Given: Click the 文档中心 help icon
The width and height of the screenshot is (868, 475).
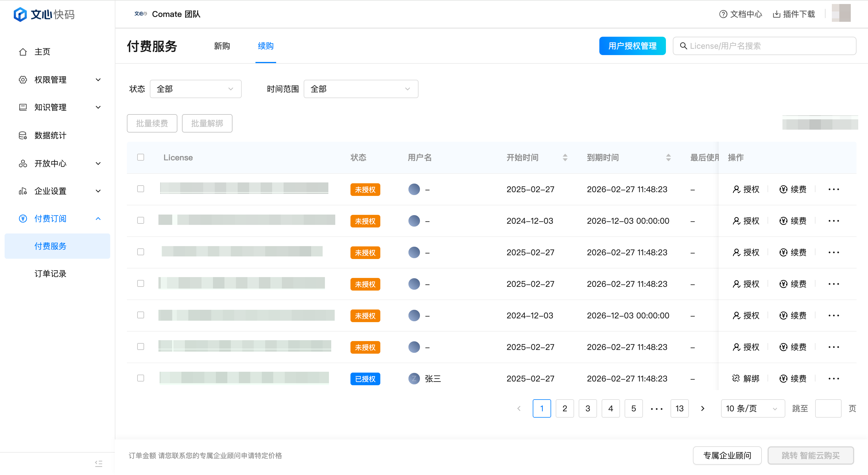Looking at the screenshot, I should (723, 14).
